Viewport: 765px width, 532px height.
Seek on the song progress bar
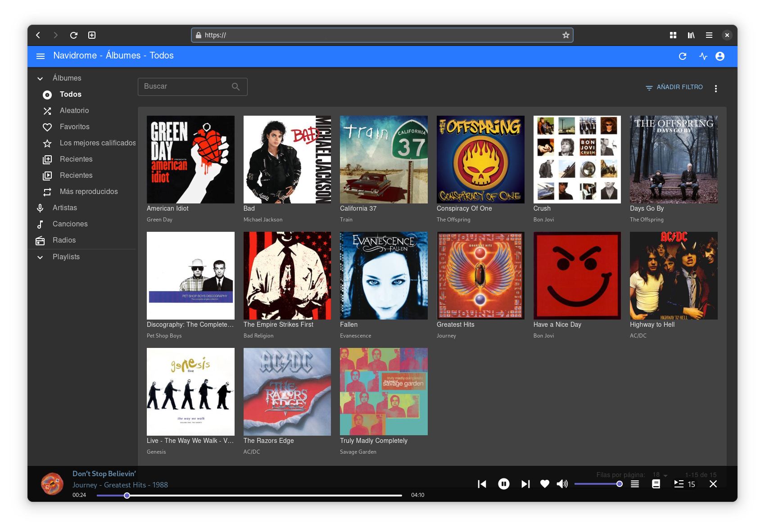tap(249, 496)
